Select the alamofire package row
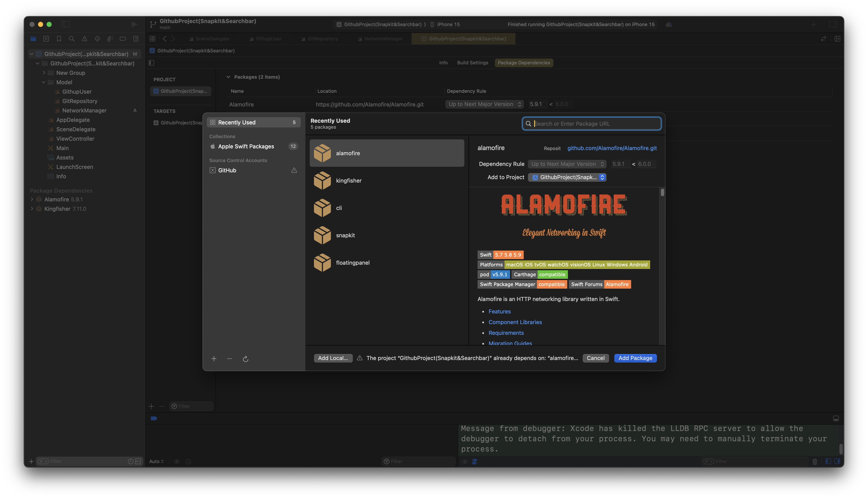Screen dimensions: 868x499 [387, 153]
